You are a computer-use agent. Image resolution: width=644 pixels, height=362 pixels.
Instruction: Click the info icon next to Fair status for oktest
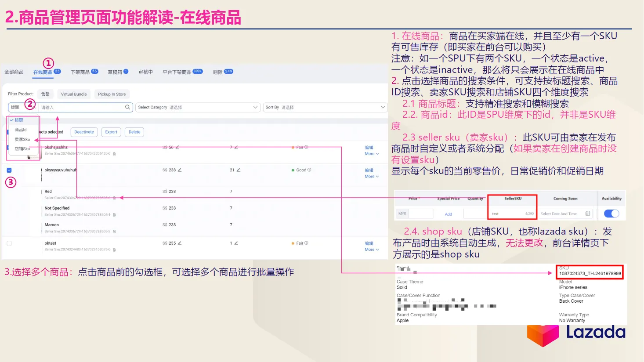pos(307,243)
